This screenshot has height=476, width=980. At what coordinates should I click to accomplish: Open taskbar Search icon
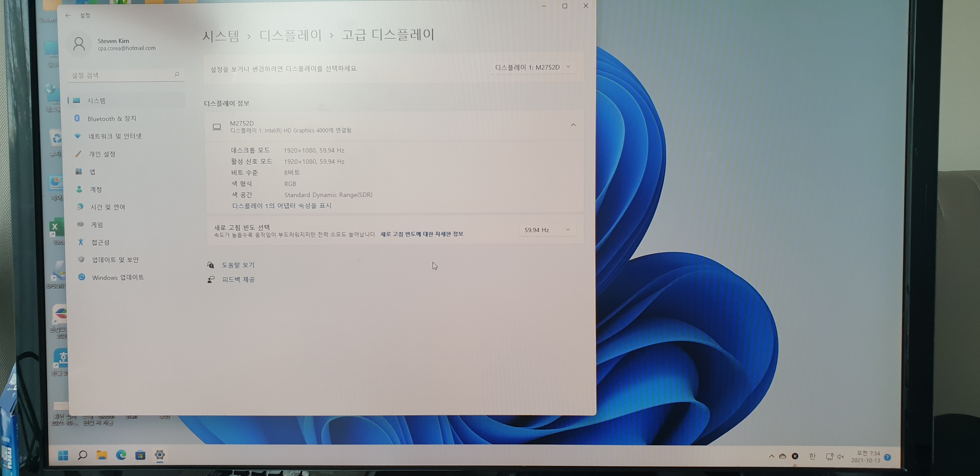[x=82, y=455]
